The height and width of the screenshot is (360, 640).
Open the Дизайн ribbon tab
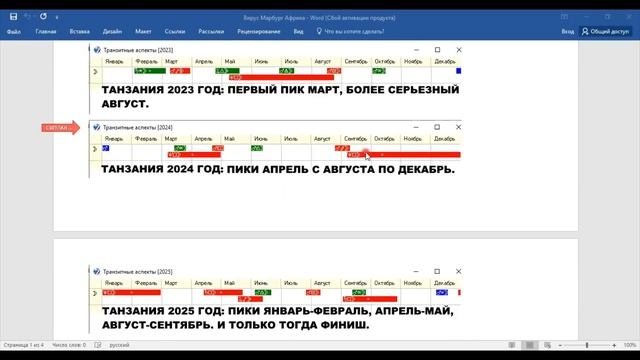(112, 31)
